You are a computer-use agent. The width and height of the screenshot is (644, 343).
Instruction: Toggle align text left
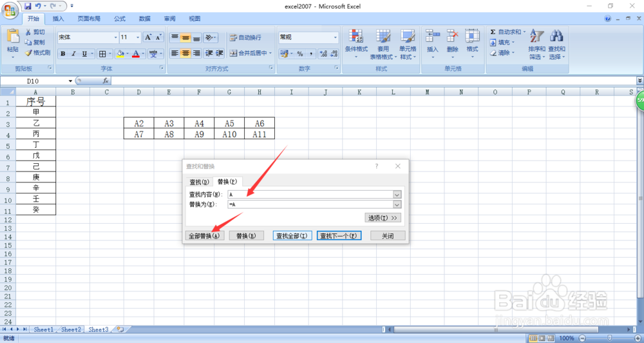(175, 53)
